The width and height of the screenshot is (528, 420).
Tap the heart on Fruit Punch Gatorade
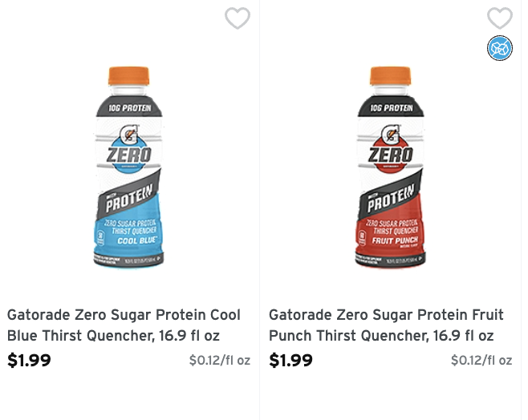coord(499,18)
